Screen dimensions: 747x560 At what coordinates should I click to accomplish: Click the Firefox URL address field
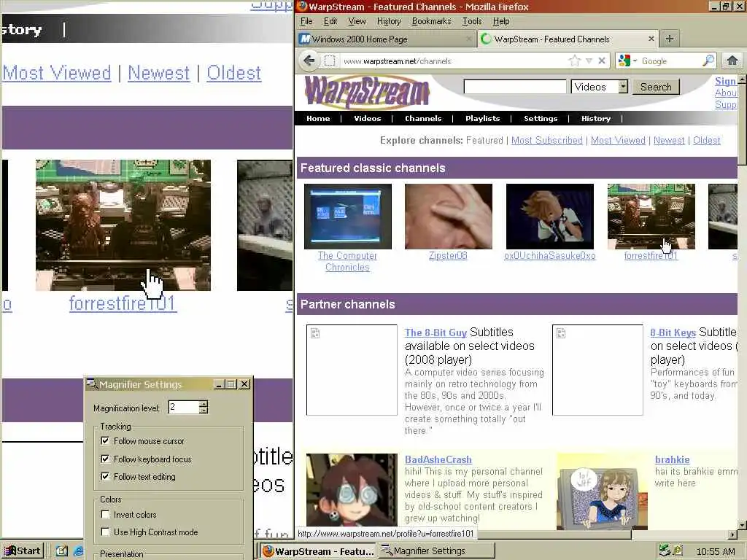click(452, 61)
